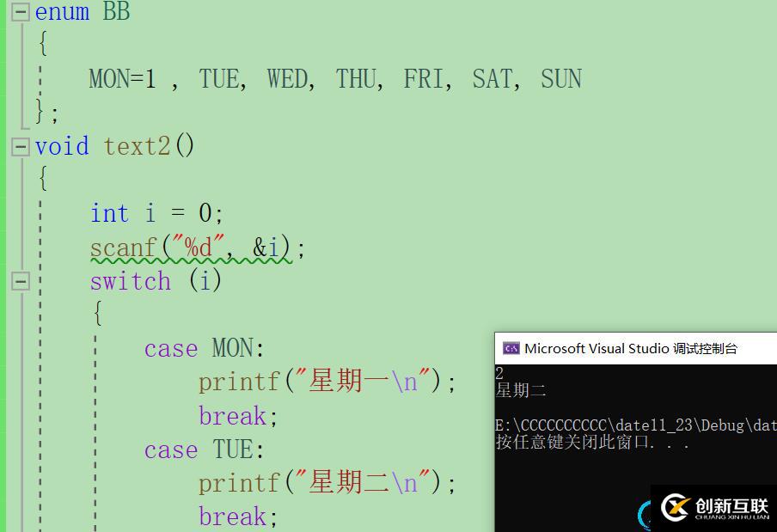The height and width of the screenshot is (532, 777).
Task: Click the console window icon in the debug console title bar
Action: pyautogui.click(x=511, y=348)
